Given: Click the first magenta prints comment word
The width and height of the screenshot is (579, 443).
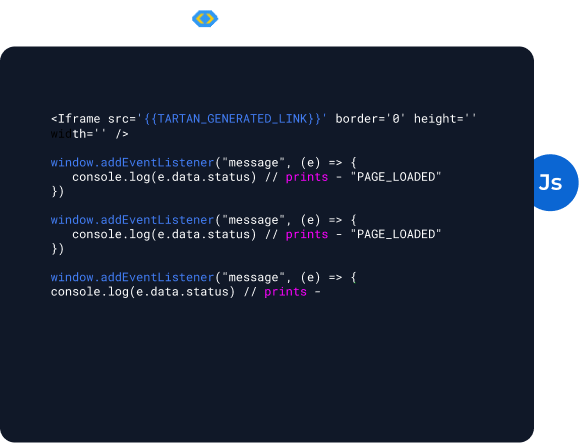Looking at the screenshot, I should tap(307, 177).
